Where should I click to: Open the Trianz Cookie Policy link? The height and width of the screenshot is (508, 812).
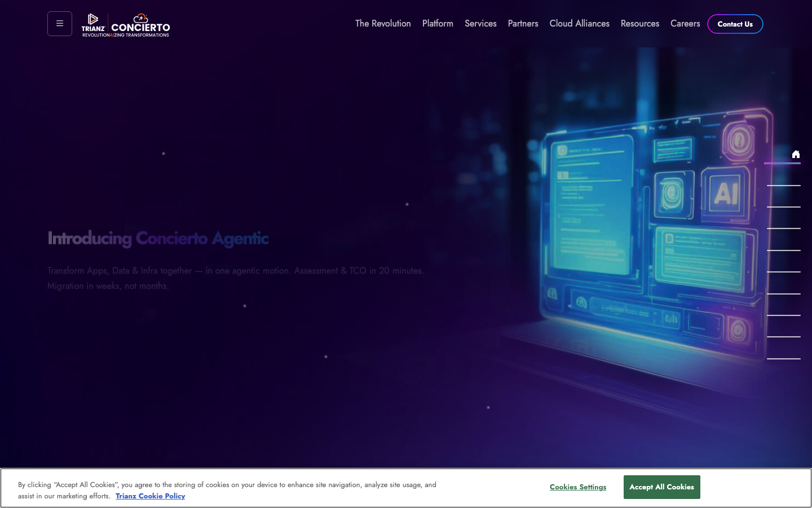tap(151, 496)
